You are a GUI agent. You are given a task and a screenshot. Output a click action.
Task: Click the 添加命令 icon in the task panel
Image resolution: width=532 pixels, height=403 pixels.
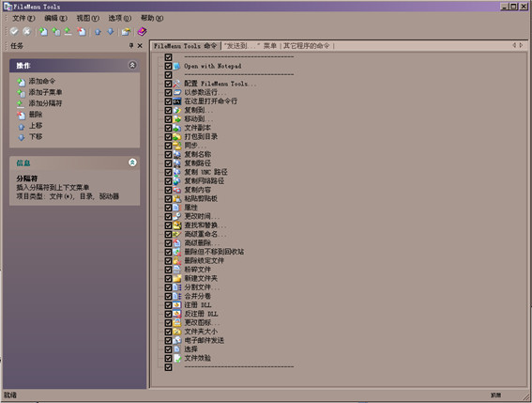tap(21, 82)
